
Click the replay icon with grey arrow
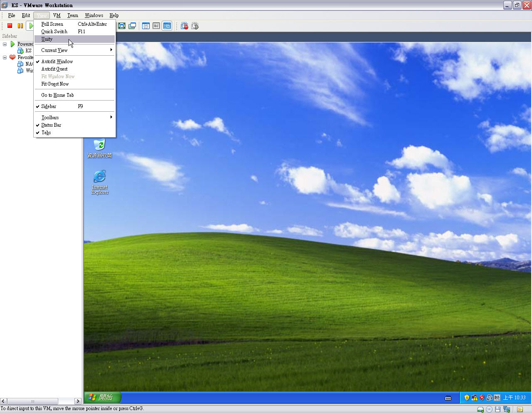(195, 26)
